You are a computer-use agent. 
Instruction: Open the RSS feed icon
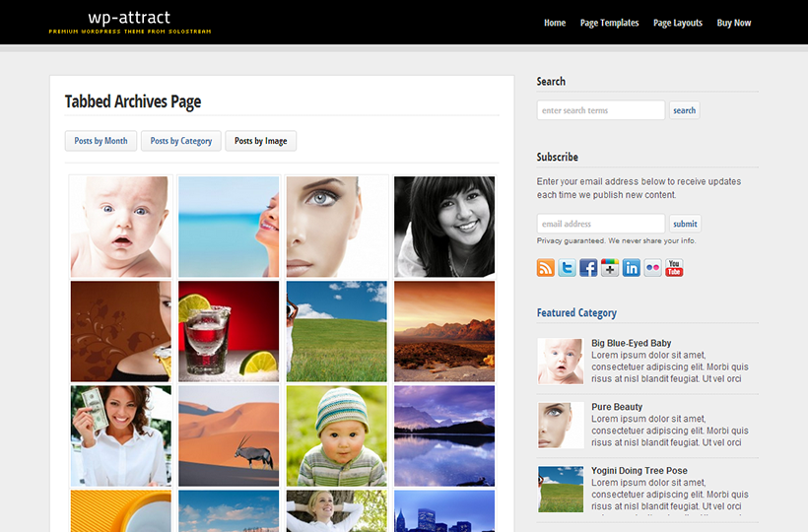[546, 268]
